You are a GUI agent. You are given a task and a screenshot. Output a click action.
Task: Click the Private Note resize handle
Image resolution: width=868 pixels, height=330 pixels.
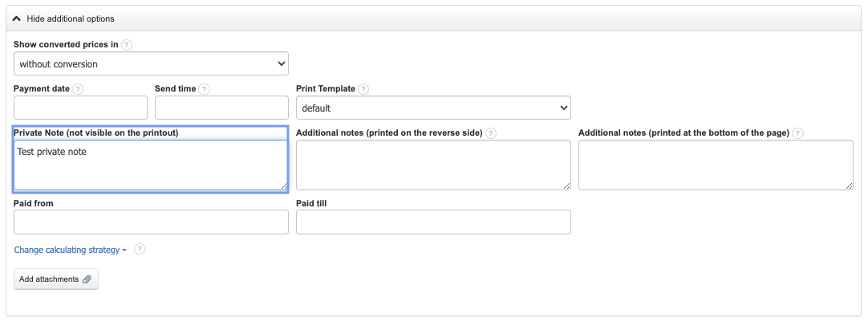point(283,186)
